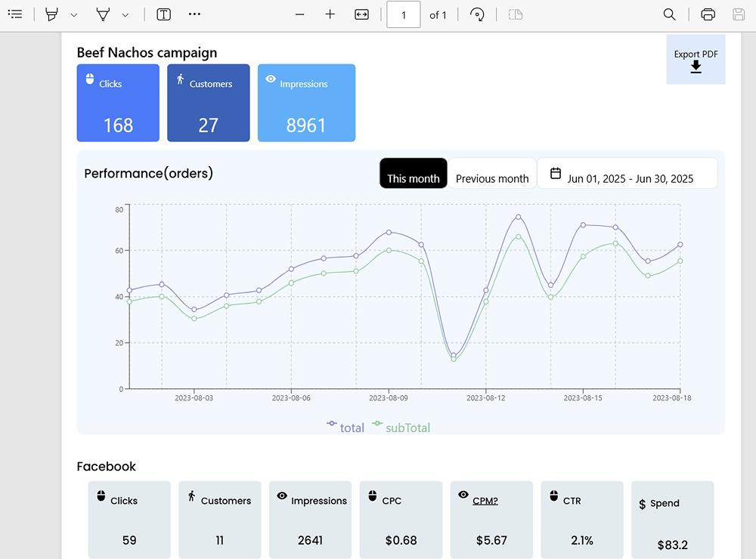Rotate the page using the rotate icon
756x559 pixels.
pos(477,14)
